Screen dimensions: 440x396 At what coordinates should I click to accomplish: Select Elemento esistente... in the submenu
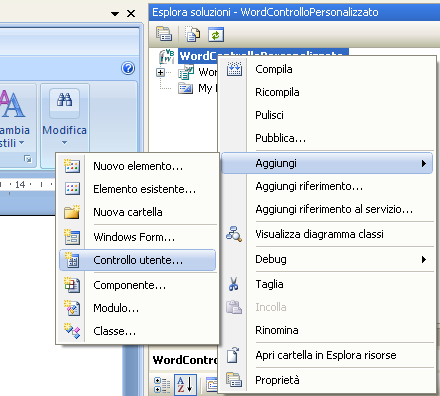[x=144, y=189]
